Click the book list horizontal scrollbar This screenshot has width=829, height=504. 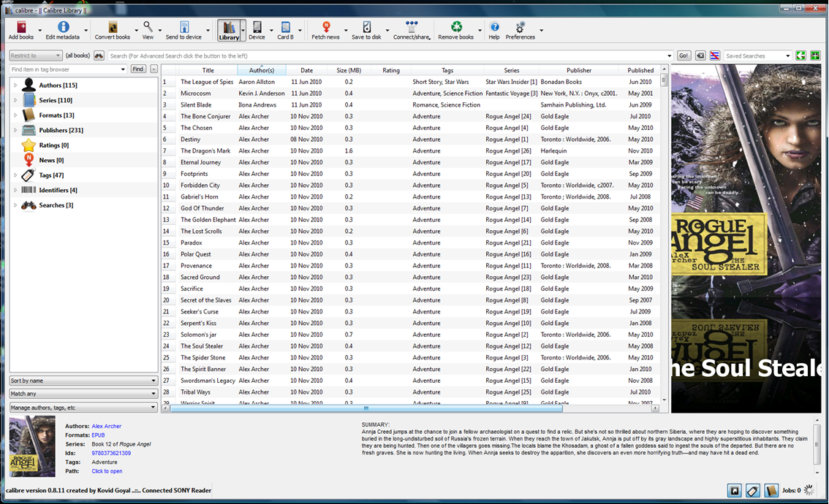(366, 408)
